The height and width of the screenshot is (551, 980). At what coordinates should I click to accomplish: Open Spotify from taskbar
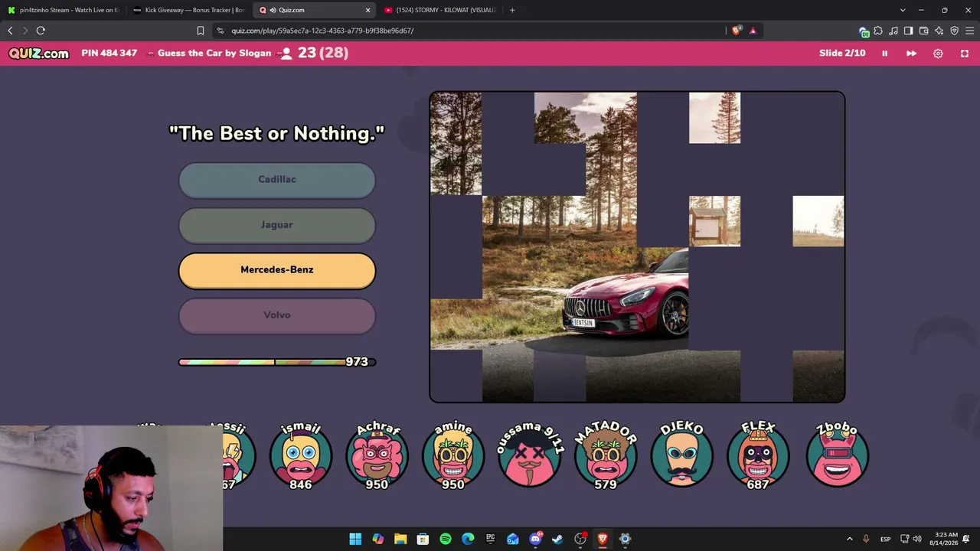[446, 539]
